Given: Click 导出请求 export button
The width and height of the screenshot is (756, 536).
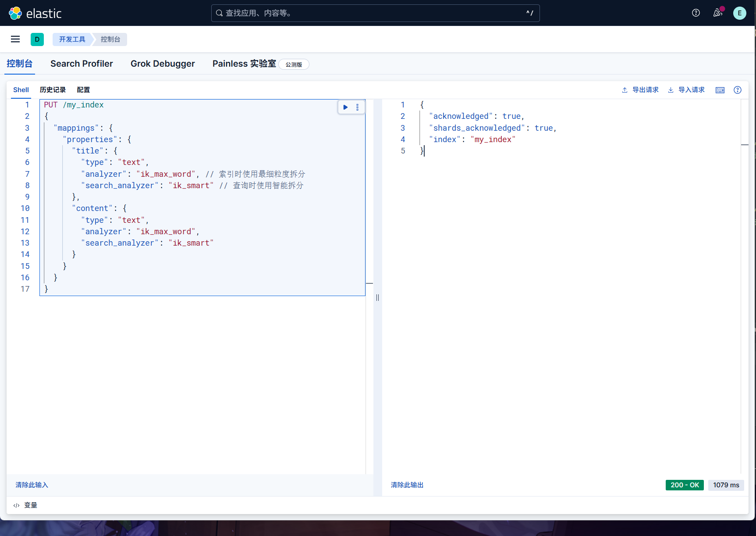Looking at the screenshot, I should 640,90.
